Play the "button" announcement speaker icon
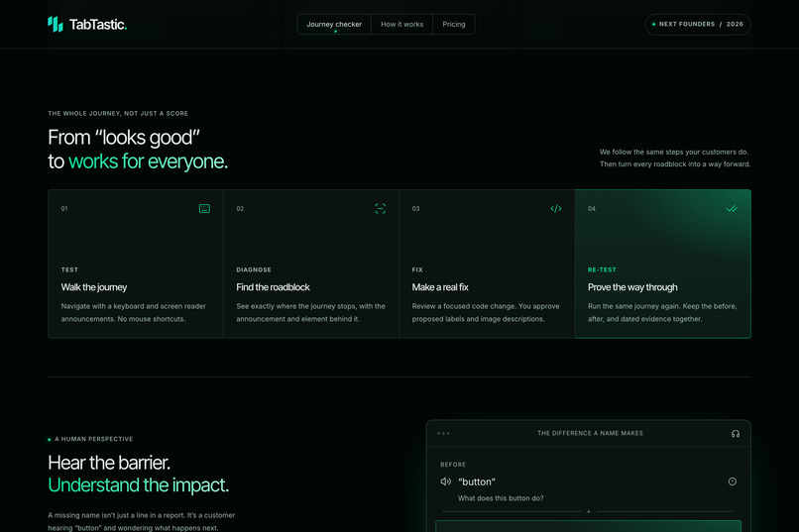 (445, 481)
